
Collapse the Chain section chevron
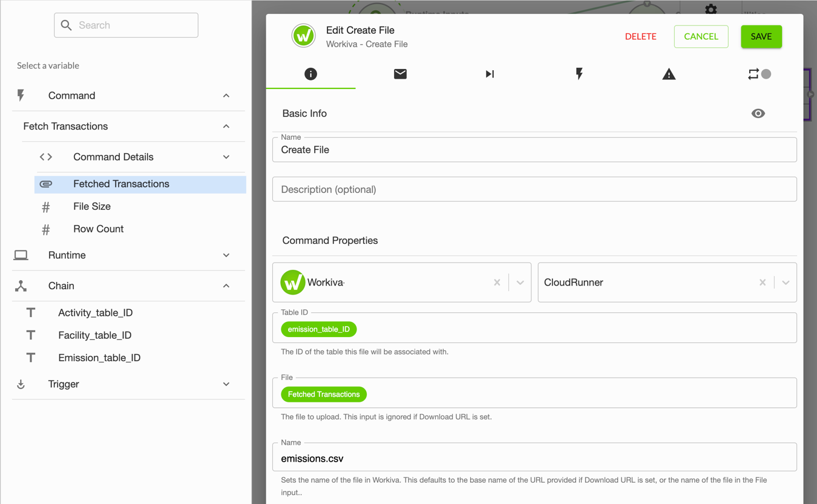tap(226, 286)
